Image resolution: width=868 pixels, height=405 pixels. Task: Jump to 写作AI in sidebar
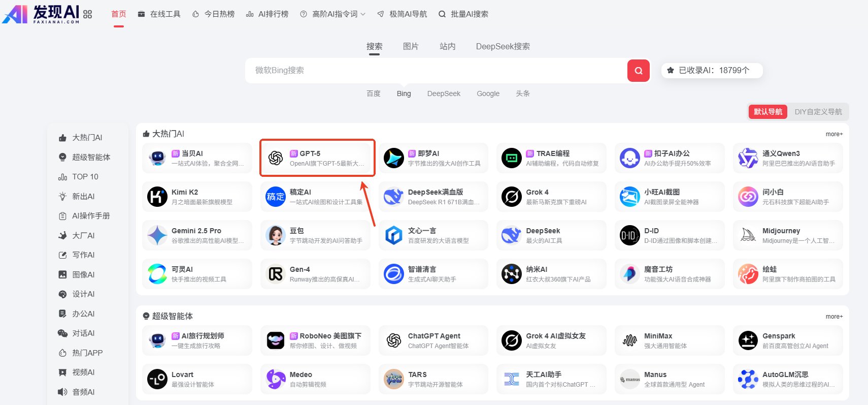click(x=77, y=255)
